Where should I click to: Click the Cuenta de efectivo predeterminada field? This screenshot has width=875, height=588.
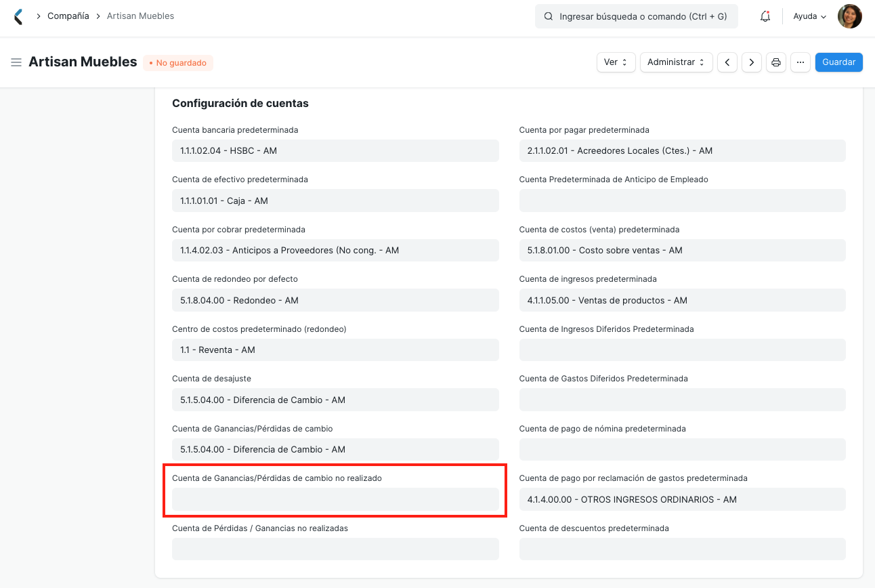[335, 201]
